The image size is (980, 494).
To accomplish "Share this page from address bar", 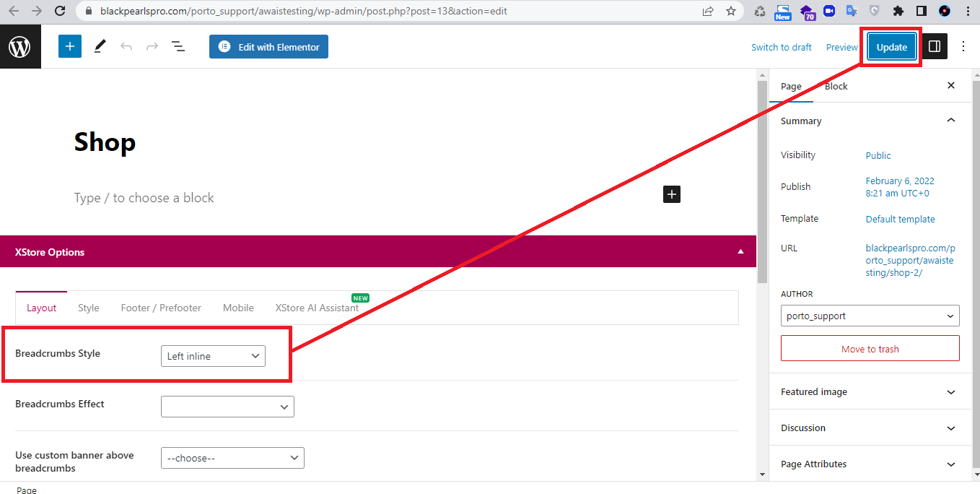I will [708, 11].
